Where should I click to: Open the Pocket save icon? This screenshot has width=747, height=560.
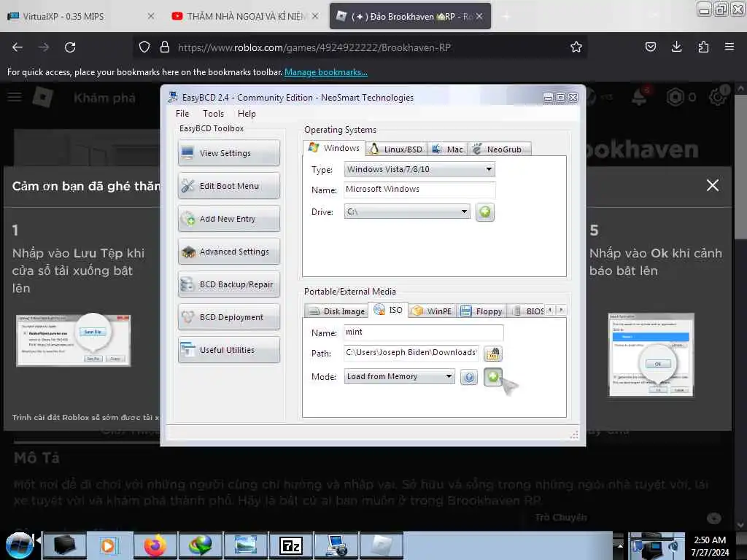(x=650, y=47)
